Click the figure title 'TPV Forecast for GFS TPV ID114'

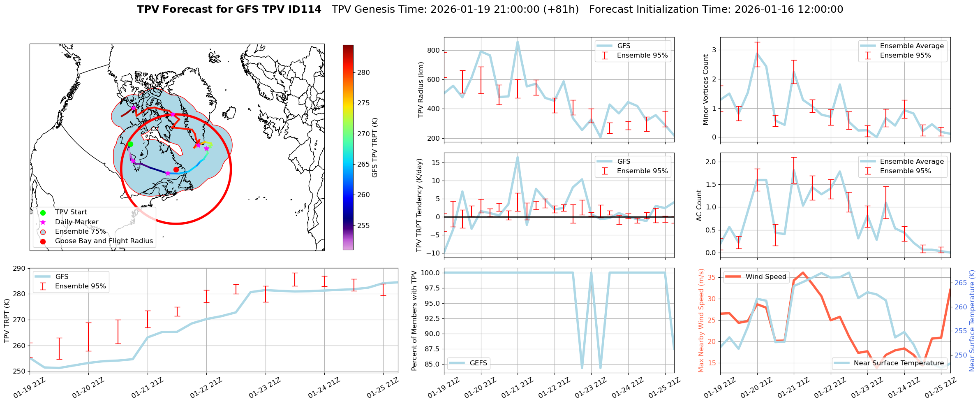[x=229, y=9]
